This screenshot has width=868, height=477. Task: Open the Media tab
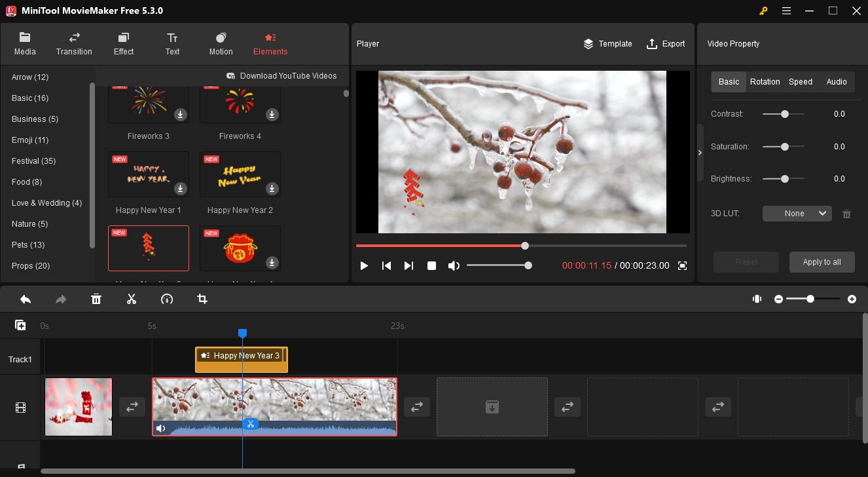click(x=25, y=43)
